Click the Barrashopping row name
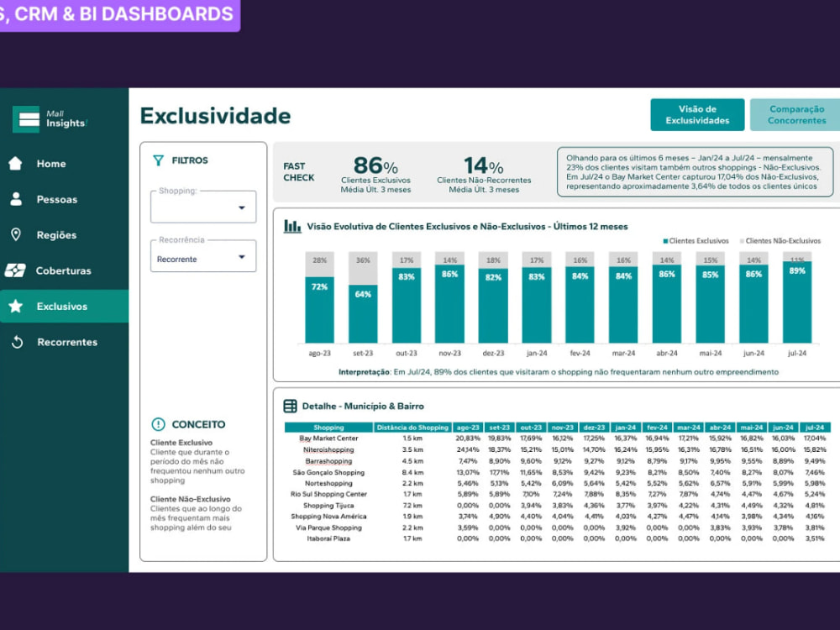Screen dimensions: 840x630 (328, 460)
